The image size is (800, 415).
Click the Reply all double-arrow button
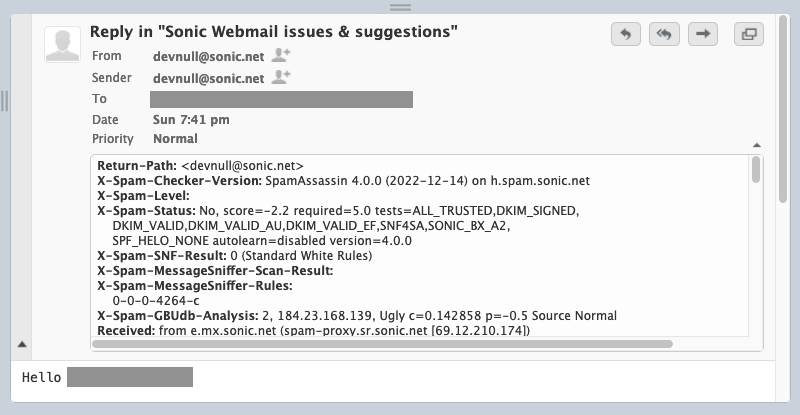coord(664,34)
